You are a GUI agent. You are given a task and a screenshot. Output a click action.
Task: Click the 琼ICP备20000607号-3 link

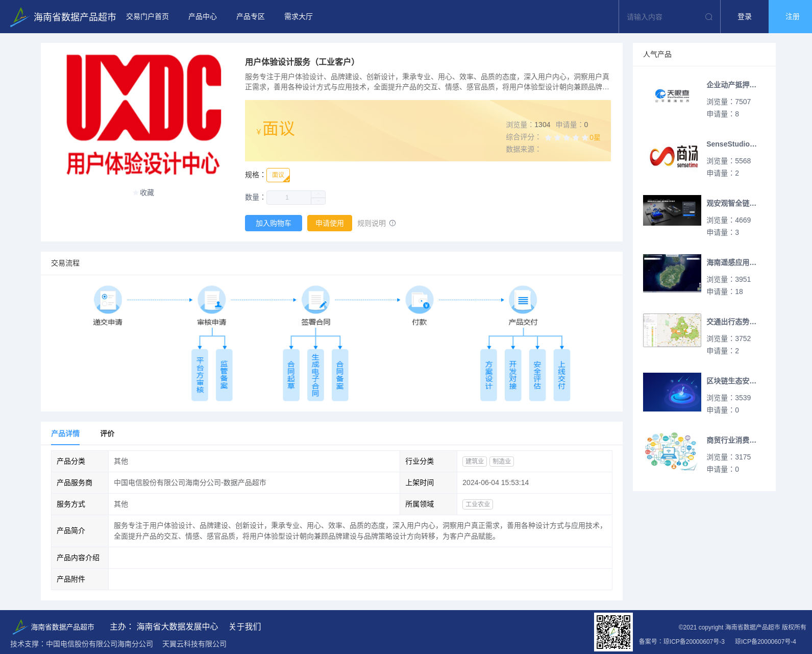(x=694, y=642)
